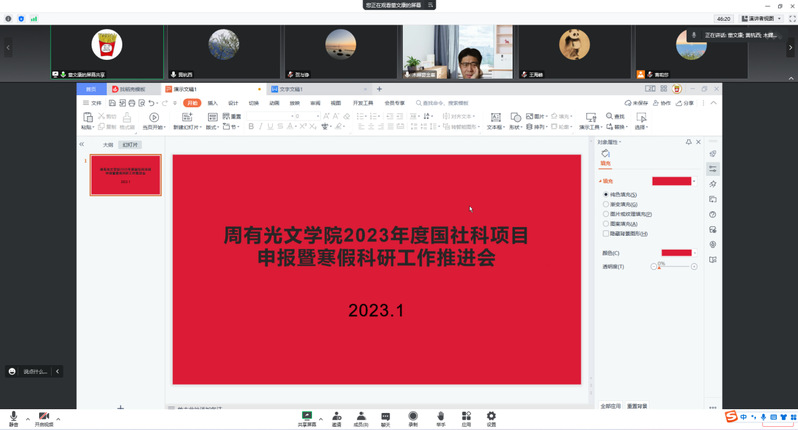The width and height of the screenshot is (798, 430).
Task: Start meeting recording with 录制
Action: point(413,416)
